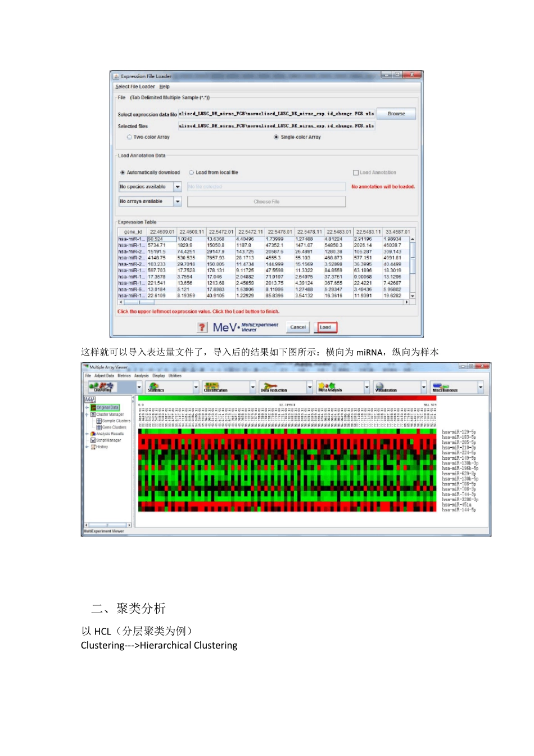
Task: Expand Meta Analysis dropdown arrow
Action: click(367, 387)
